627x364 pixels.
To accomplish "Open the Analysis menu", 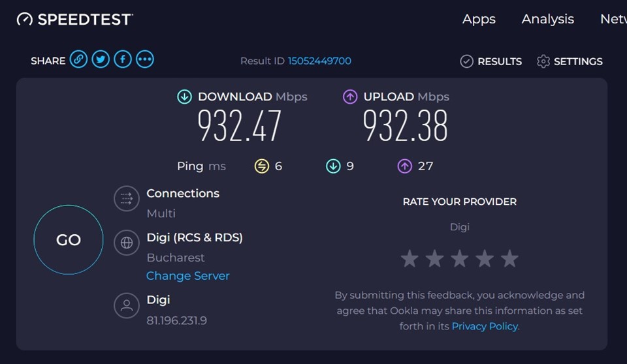I will click(x=547, y=19).
